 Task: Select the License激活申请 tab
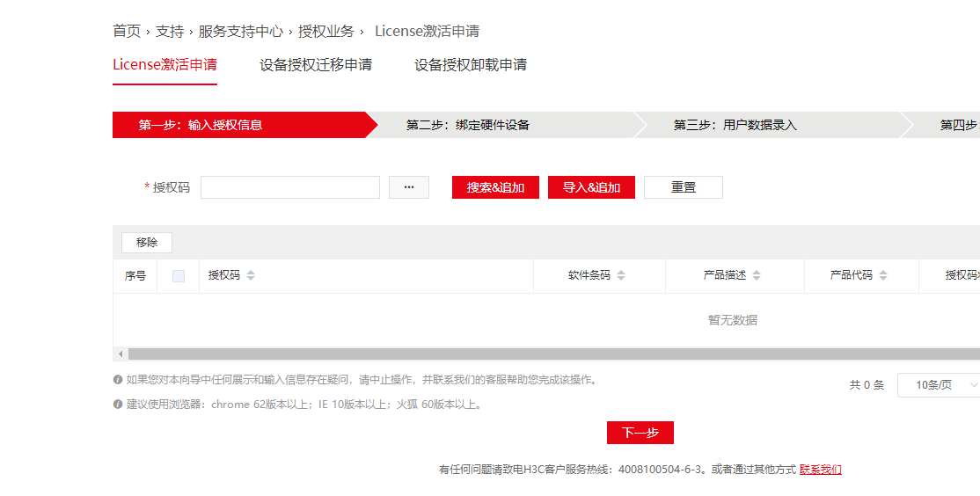click(x=165, y=65)
